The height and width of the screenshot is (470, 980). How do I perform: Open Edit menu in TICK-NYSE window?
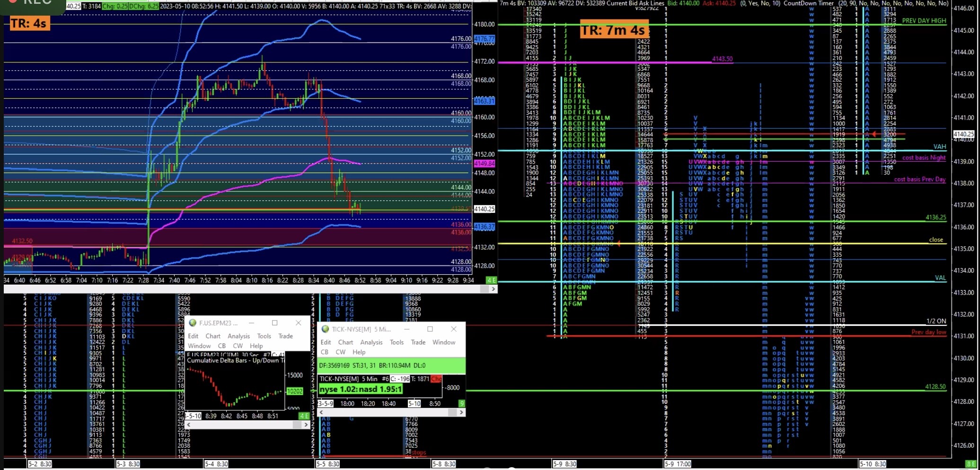coord(326,342)
